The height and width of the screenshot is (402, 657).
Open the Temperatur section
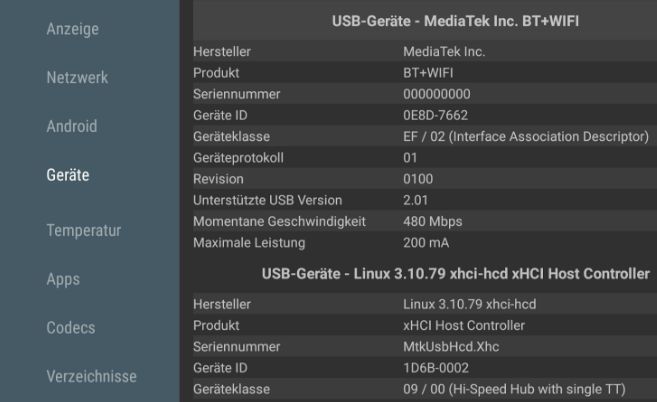84,230
